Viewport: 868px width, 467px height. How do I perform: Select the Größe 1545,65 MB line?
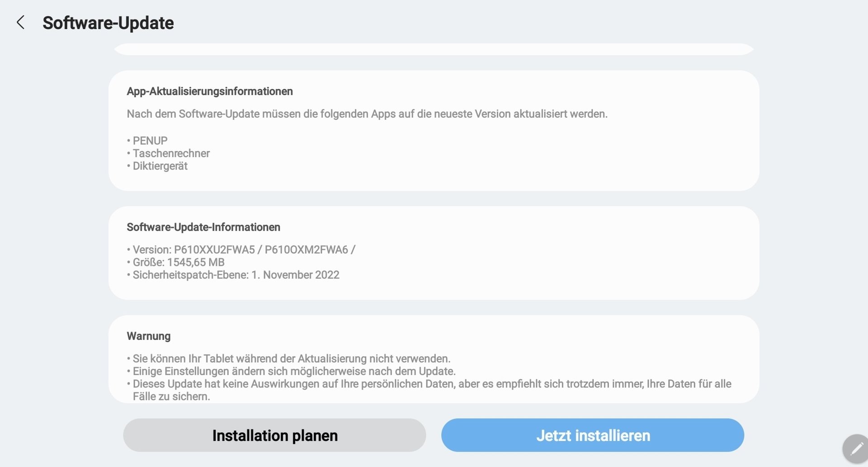pos(178,262)
